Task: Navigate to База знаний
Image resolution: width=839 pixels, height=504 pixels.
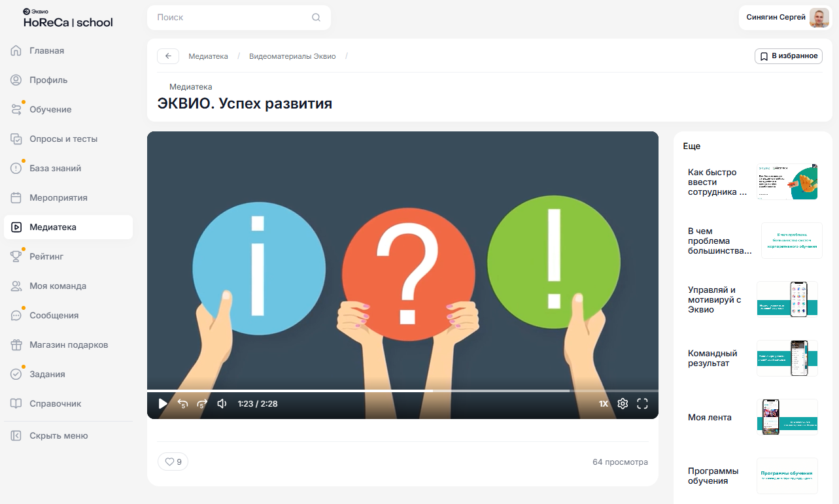Action: click(68, 169)
